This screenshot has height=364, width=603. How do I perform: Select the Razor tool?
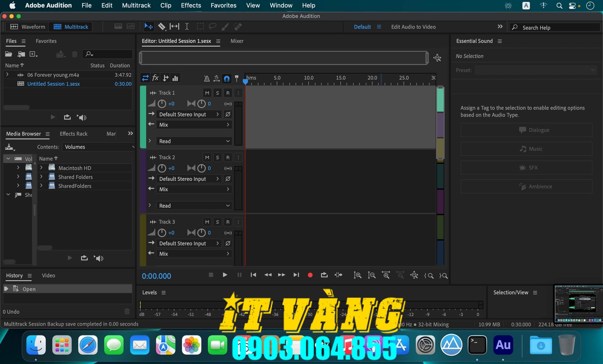[x=161, y=26]
